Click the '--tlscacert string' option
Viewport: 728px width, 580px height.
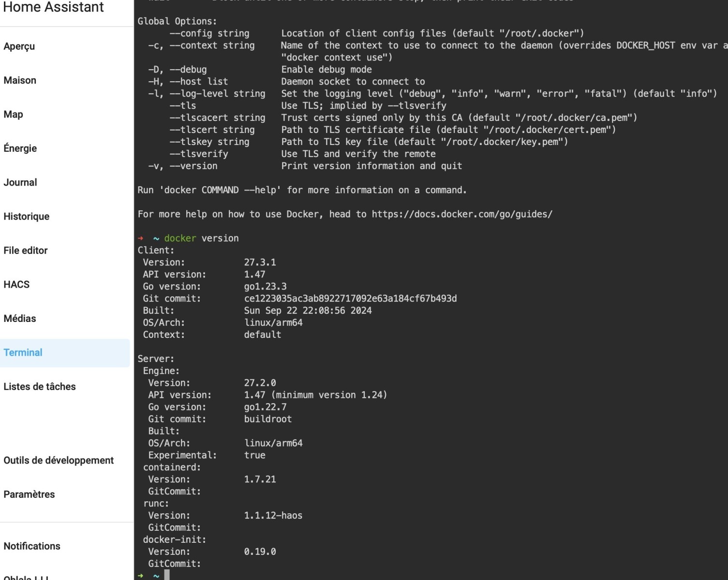[x=217, y=118]
